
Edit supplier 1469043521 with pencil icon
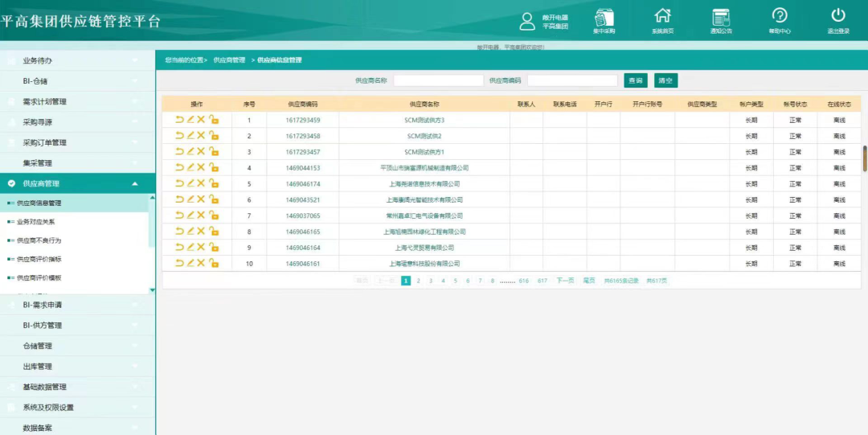[190, 199]
